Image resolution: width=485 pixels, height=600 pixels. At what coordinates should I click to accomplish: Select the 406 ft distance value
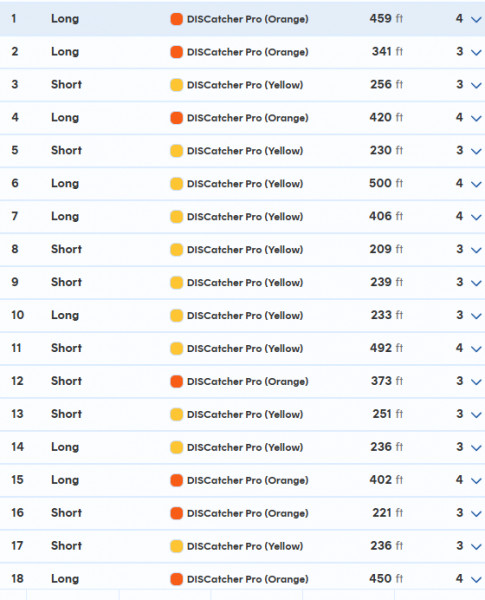click(386, 216)
